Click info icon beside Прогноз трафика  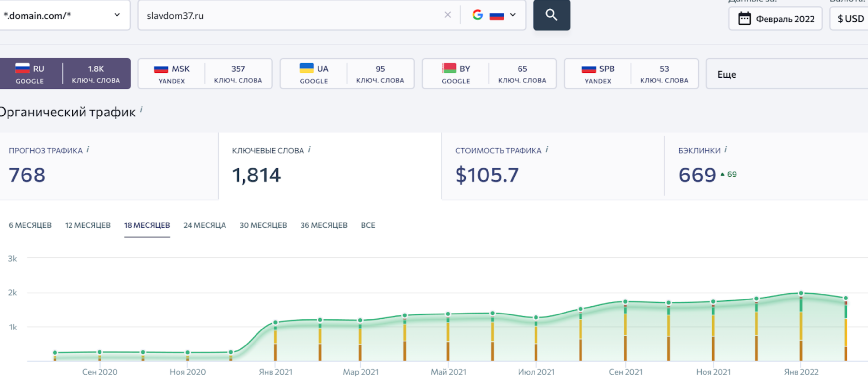[88, 149]
